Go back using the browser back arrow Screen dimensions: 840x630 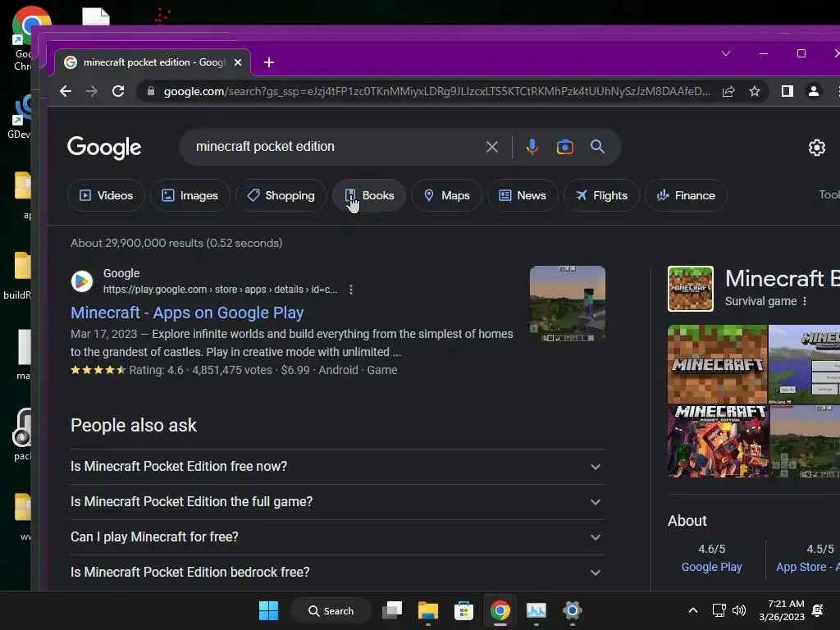coord(66,92)
